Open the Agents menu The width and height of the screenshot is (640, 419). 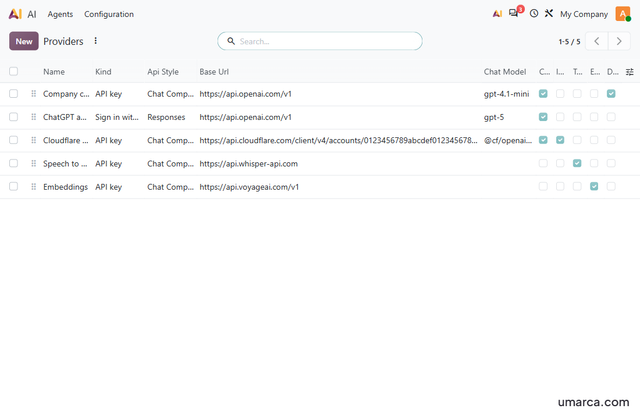60,14
